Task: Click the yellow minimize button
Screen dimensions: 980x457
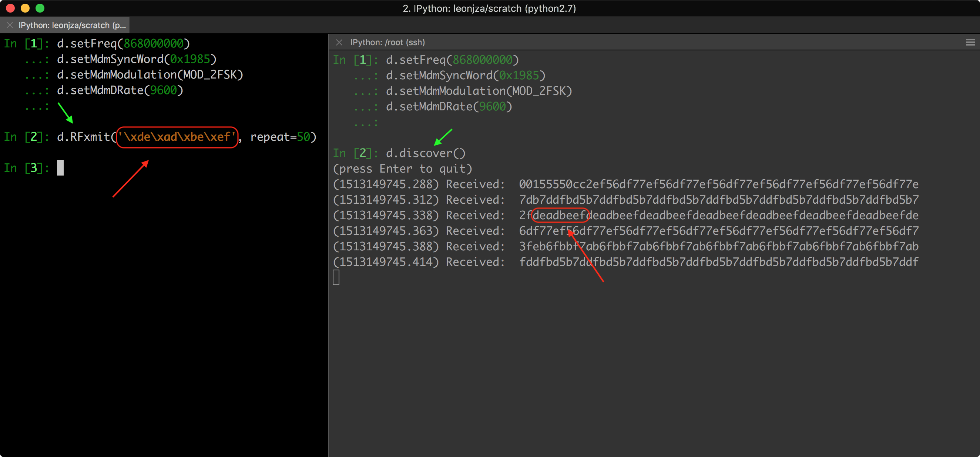Action: coord(25,8)
